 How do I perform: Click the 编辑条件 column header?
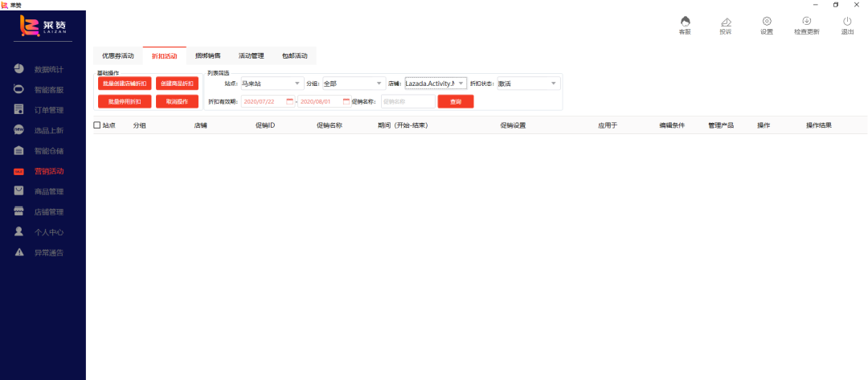pyautogui.click(x=671, y=125)
